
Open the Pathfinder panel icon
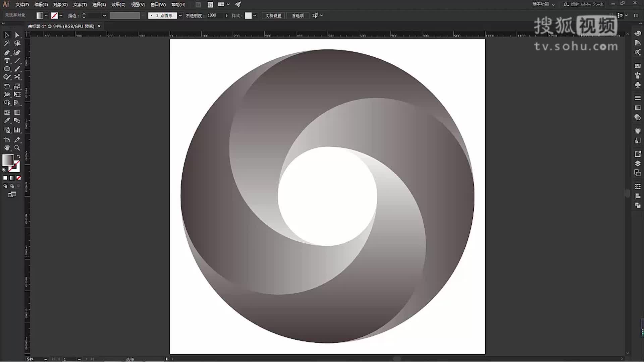pyautogui.click(x=638, y=205)
